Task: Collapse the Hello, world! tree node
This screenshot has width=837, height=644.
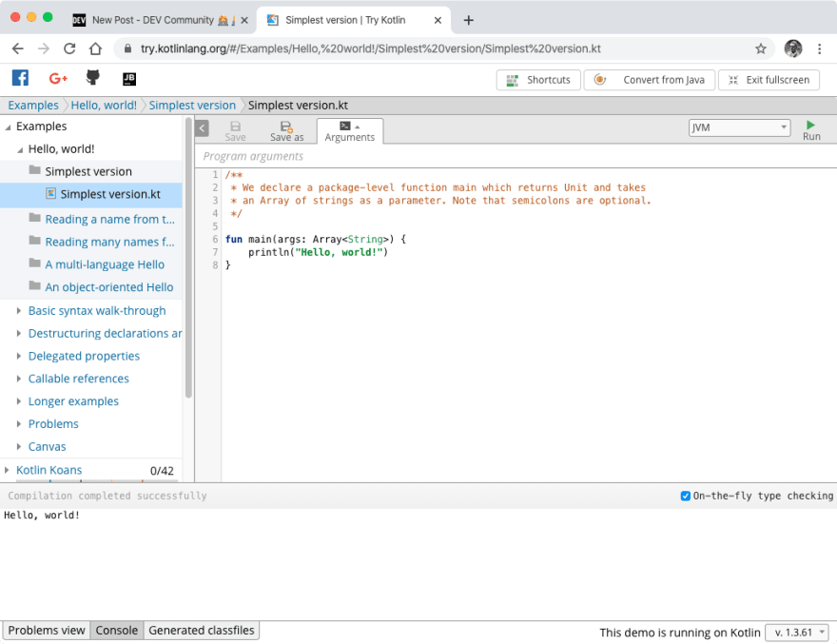Action: [x=20, y=150]
